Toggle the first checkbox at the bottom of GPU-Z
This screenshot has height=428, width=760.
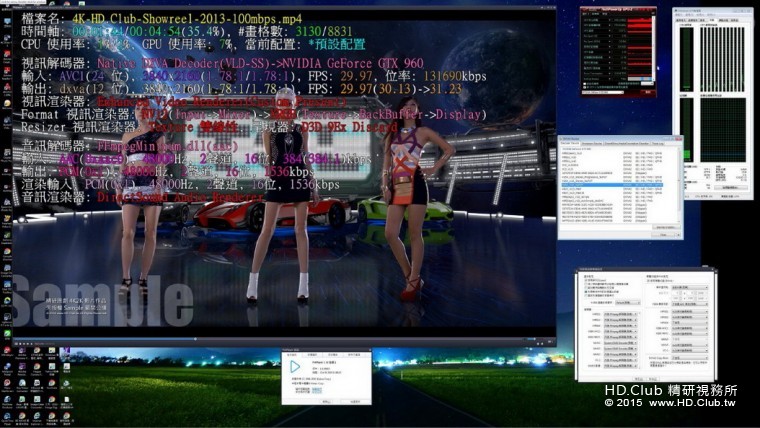[x=585, y=84]
